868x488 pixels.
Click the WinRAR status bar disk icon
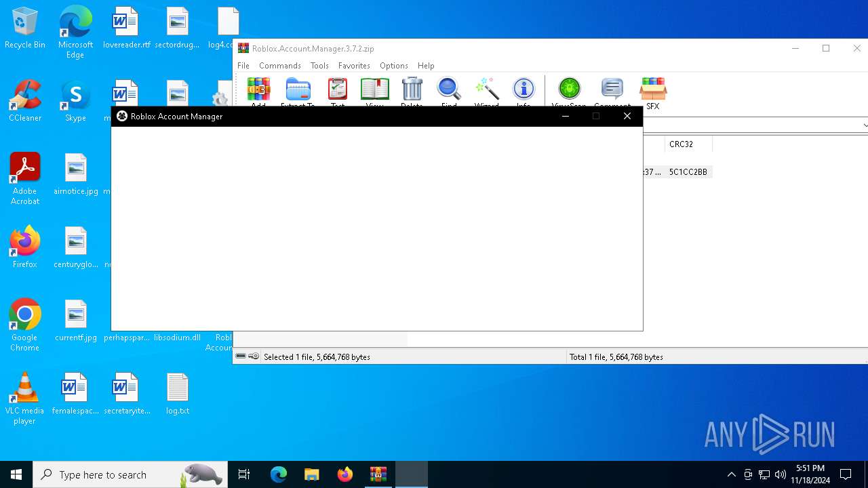pyautogui.click(x=241, y=357)
